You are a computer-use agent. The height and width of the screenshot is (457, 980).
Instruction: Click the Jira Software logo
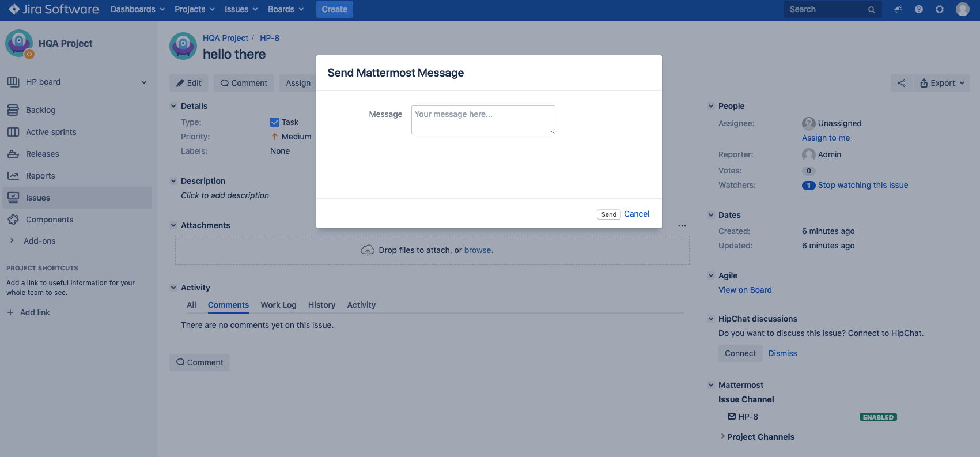point(54,9)
